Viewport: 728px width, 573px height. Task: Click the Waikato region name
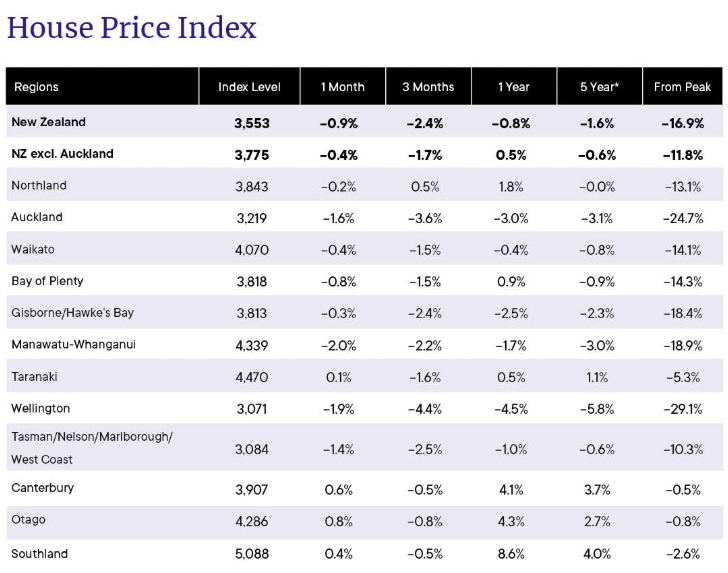pyautogui.click(x=33, y=249)
